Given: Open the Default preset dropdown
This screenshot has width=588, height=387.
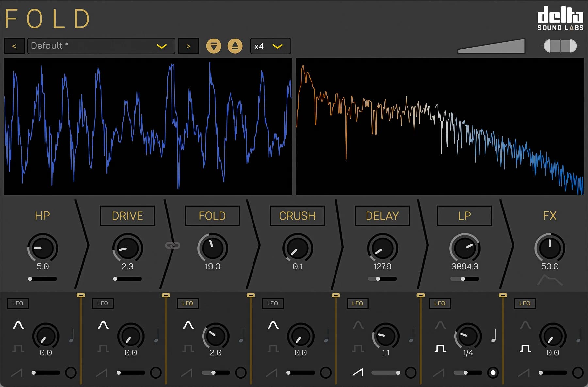Looking at the screenshot, I should click(101, 46).
